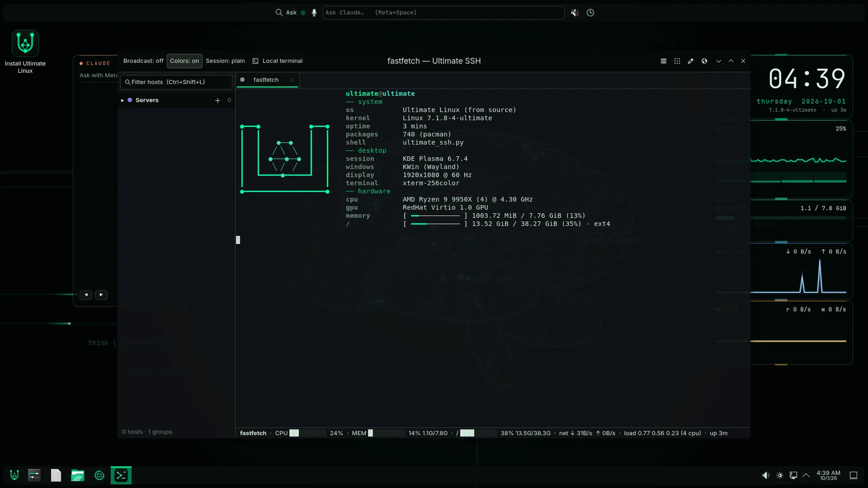Launch the web browser globe in taskbar
The image size is (868, 488).
pos(99,476)
